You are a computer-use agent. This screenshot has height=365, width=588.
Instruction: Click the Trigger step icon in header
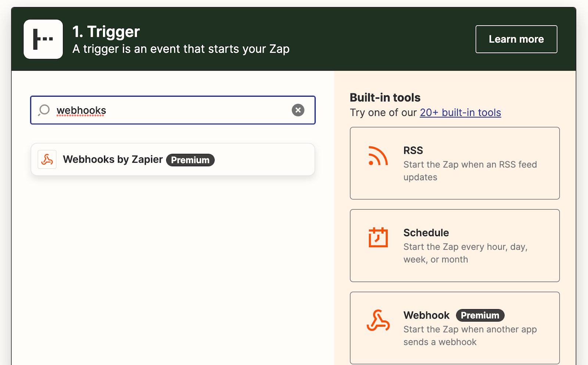[x=43, y=39]
